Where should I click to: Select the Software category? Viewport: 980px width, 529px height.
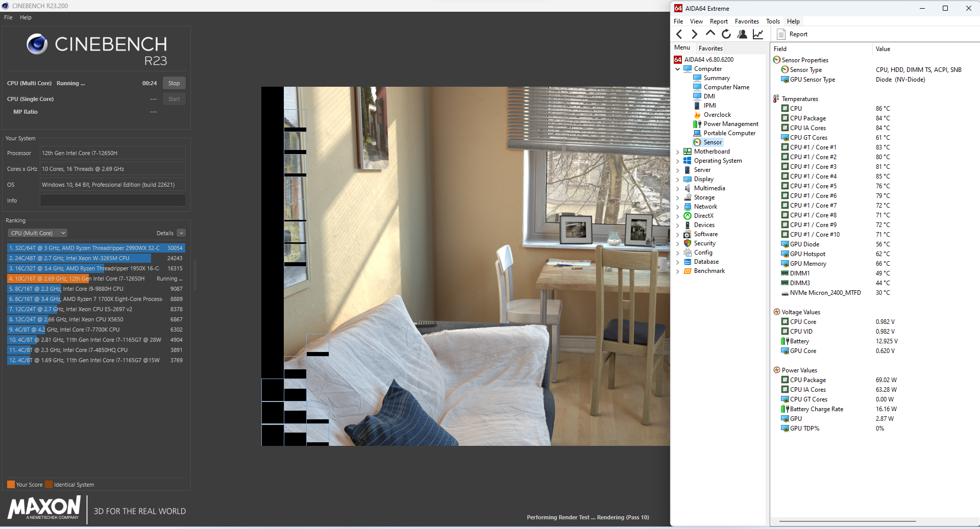(705, 234)
